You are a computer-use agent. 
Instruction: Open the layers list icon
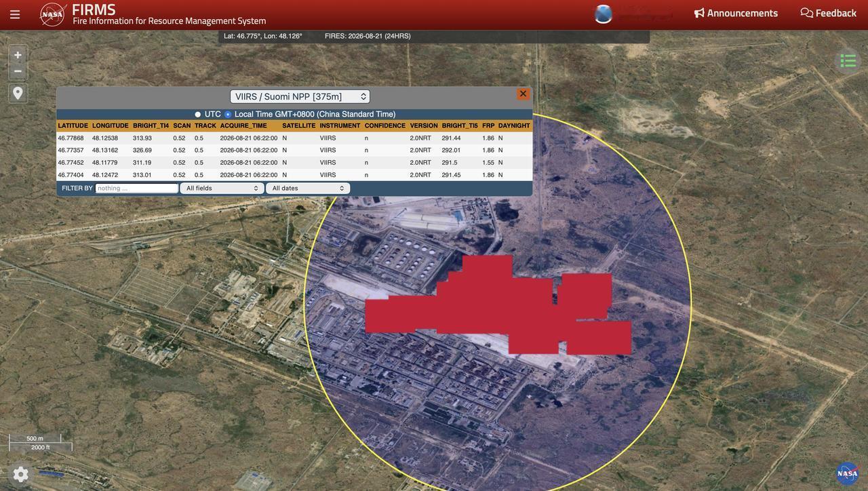[x=848, y=61]
